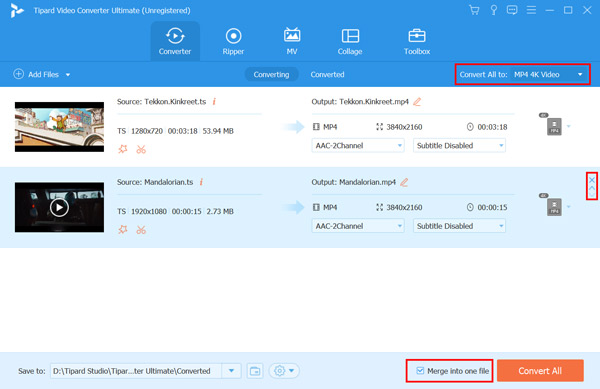Select the Tekkon.Kinkreet video thumbnail

(x=59, y=127)
